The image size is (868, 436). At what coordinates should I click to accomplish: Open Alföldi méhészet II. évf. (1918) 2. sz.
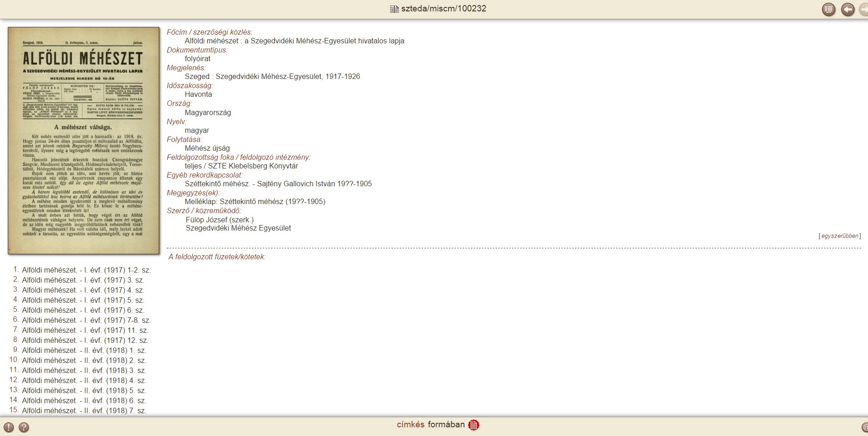[x=84, y=360]
